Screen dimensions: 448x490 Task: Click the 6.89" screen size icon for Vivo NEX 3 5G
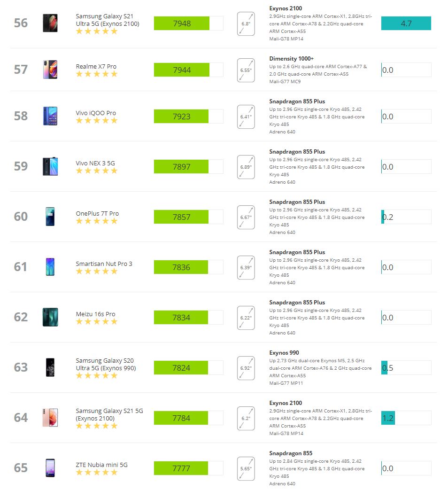coord(246,167)
